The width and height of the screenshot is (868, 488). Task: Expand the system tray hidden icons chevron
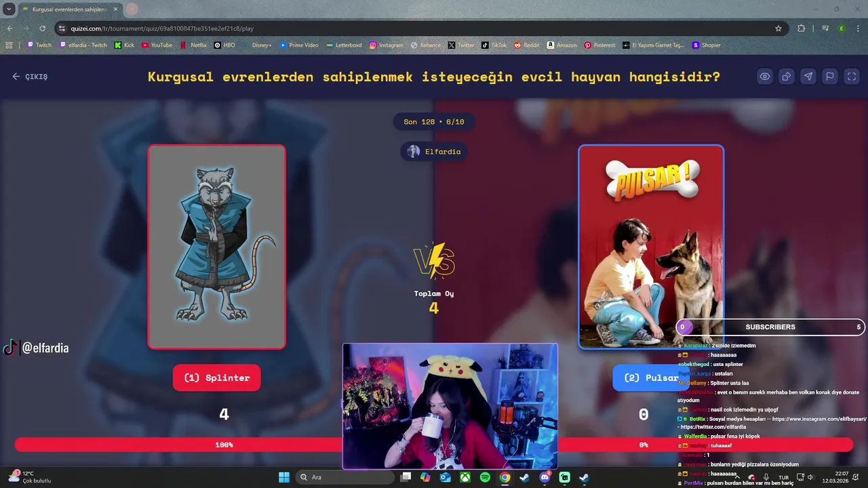coord(736,477)
